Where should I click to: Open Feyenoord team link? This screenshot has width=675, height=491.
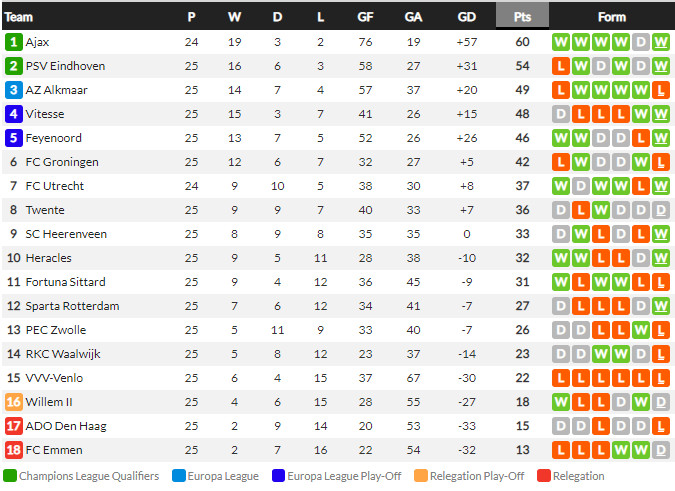(x=54, y=138)
